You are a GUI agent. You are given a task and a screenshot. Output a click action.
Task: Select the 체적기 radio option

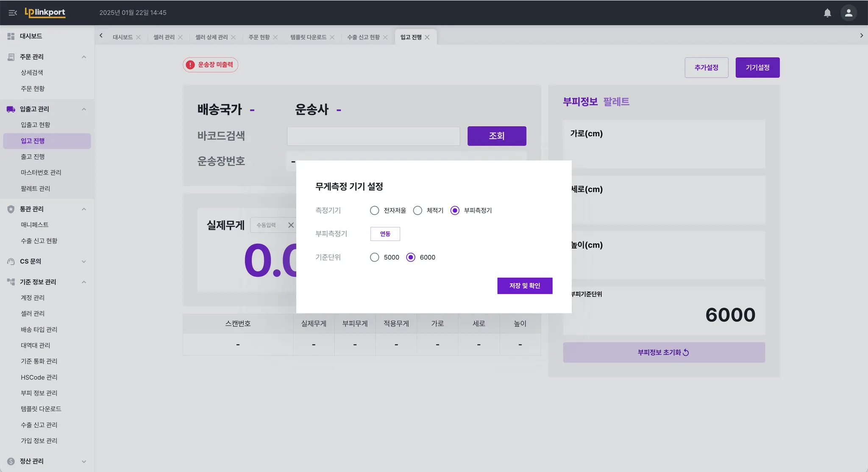point(417,210)
